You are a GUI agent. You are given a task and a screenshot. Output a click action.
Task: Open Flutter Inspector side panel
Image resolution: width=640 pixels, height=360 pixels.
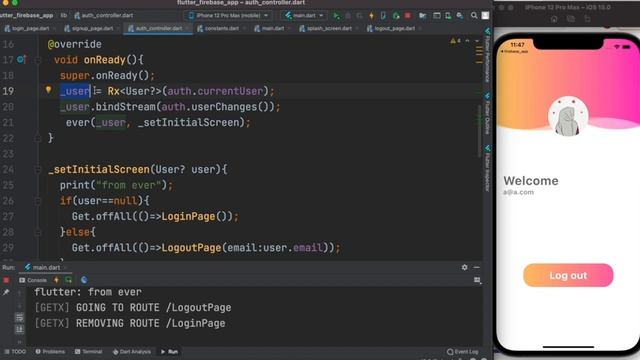pos(487,168)
